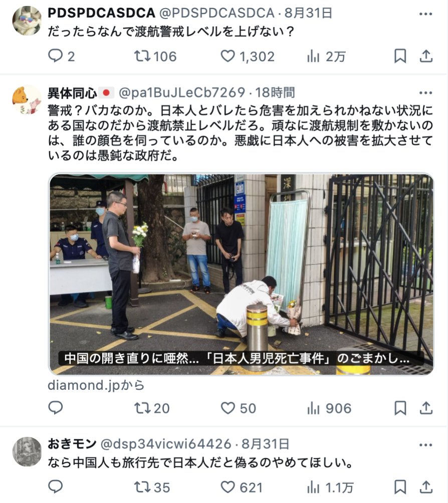Screen dimensions: 448x503
Task: Open @pa1BuJLeCb7269 profile handle
Action: 182,93
